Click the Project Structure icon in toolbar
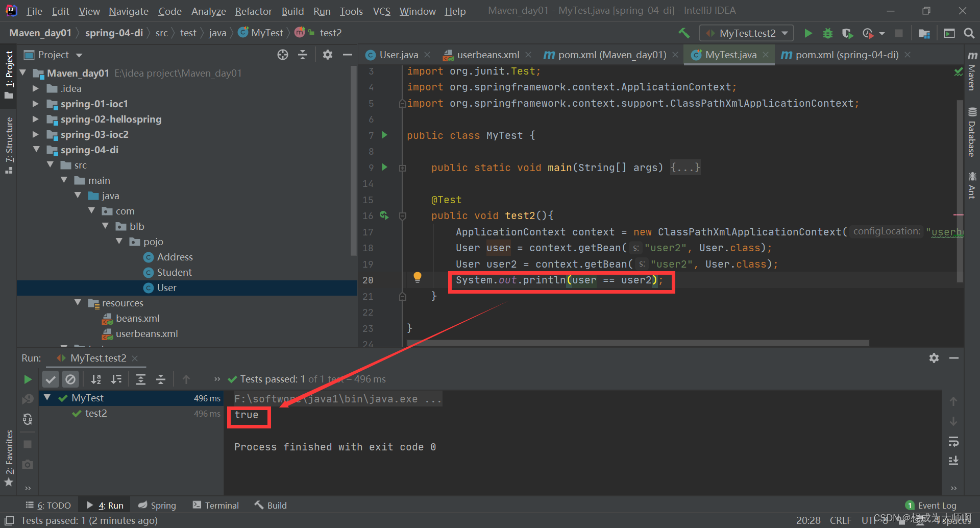The image size is (980, 528). tap(924, 33)
